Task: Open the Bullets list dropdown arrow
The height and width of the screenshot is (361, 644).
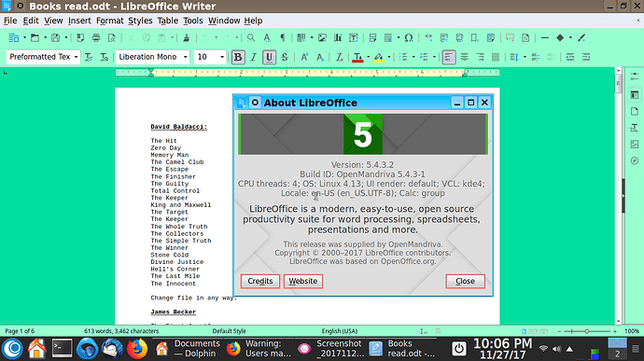Action: [x=413, y=57]
